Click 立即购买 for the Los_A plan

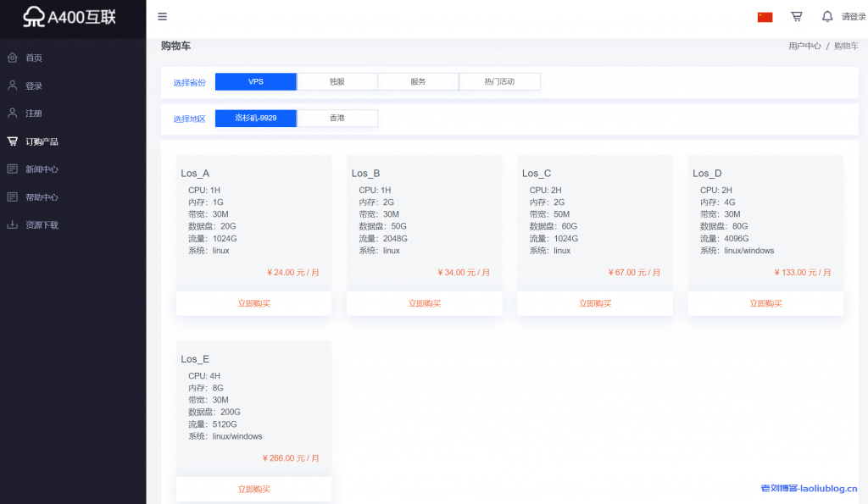click(253, 303)
